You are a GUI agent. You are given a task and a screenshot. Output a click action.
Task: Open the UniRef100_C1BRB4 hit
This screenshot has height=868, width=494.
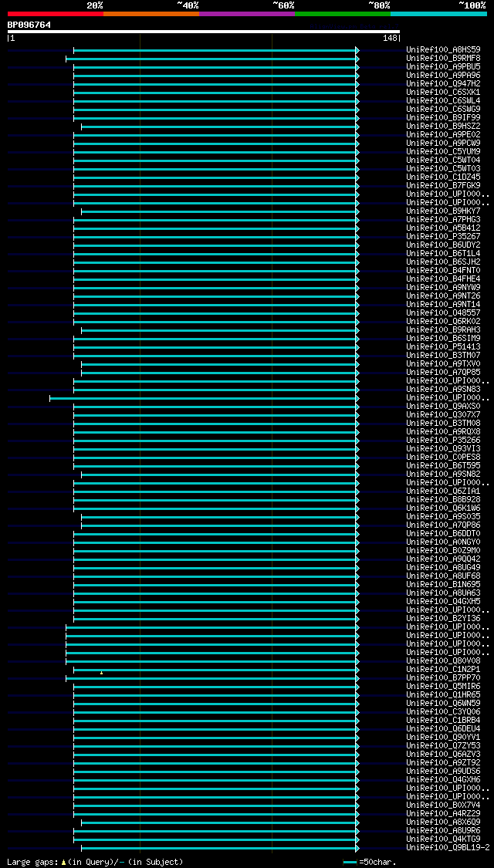tap(443, 720)
